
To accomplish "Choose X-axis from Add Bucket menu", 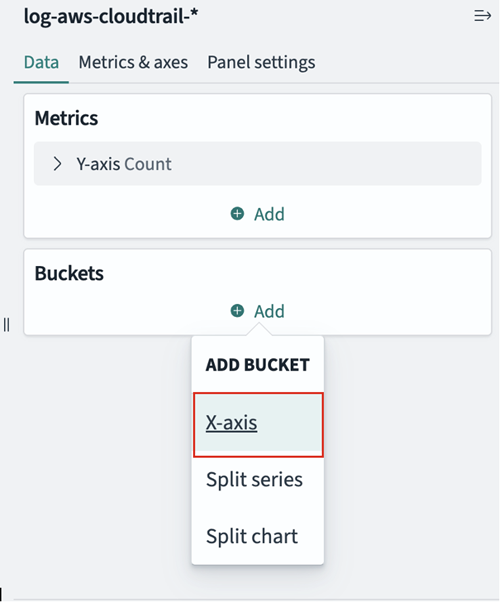I will (x=258, y=424).
